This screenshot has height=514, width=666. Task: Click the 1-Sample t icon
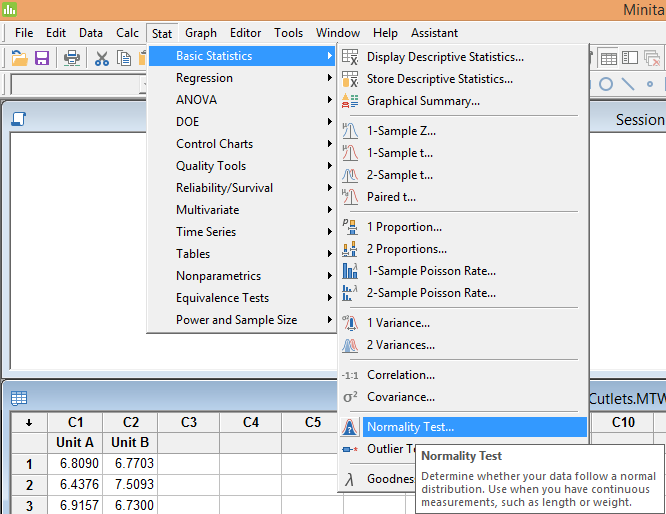[x=350, y=153]
